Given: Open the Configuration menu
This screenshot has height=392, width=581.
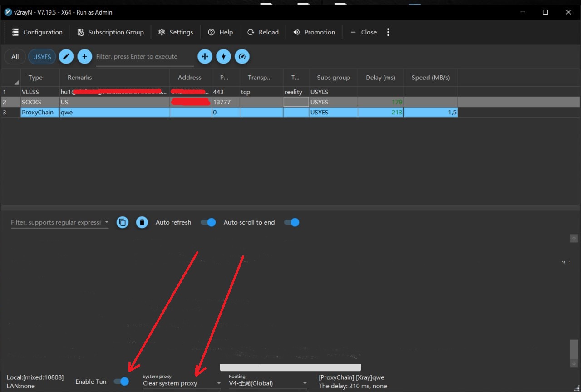Looking at the screenshot, I should point(37,32).
